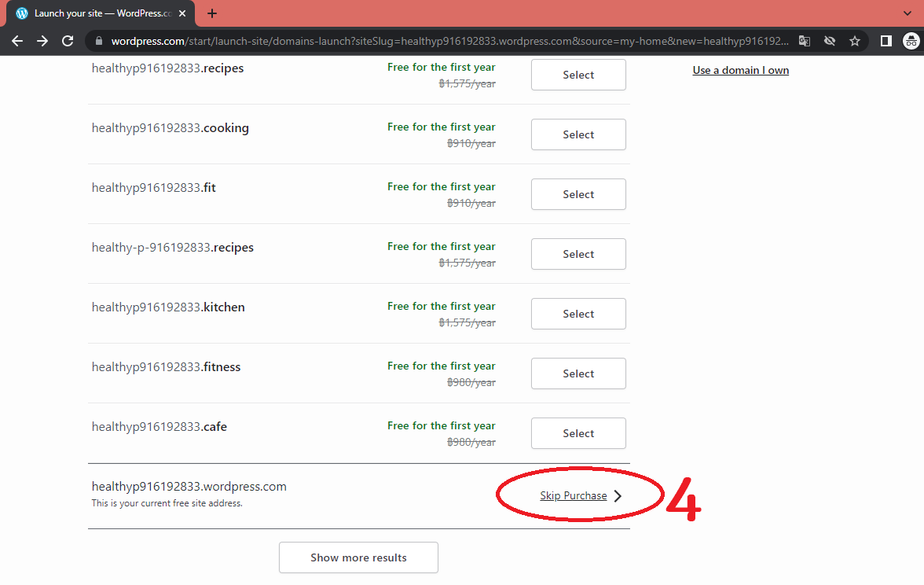Toggle the browser side panel icon

click(x=885, y=41)
